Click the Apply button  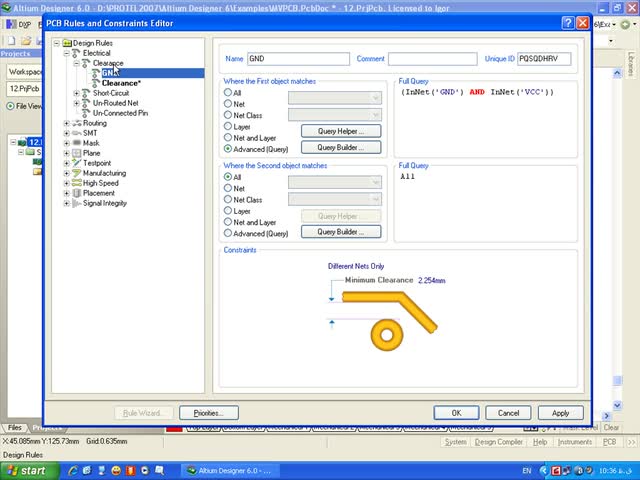coord(560,413)
